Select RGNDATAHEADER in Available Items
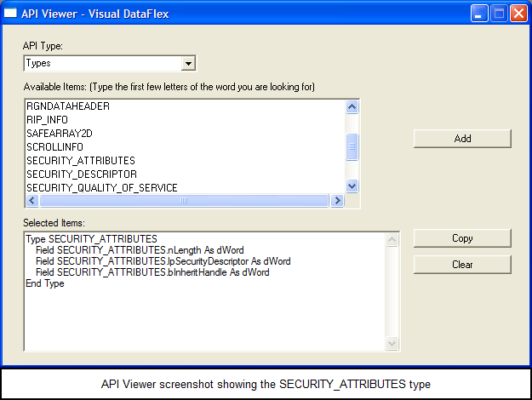Screen dimensions: 532x400 (x=68, y=106)
